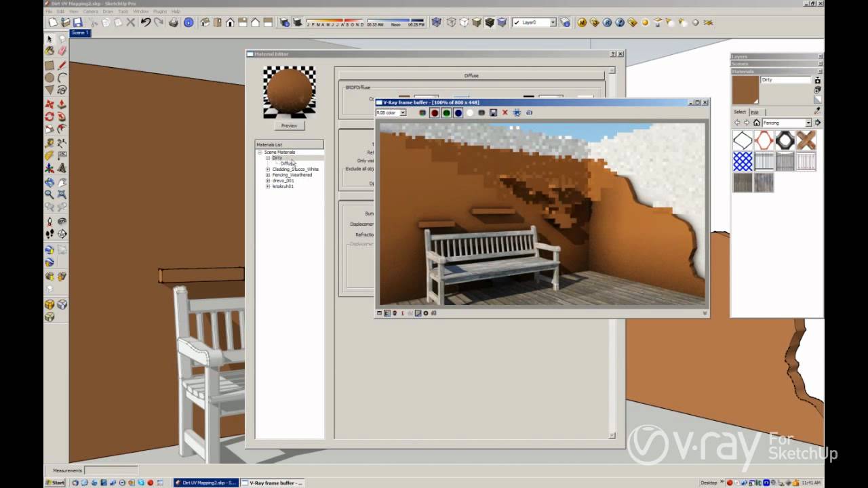Screen dimensions: 868x488
Task: Pick the material Sample eyedropper in Materials panel
Action: point(817,110)
